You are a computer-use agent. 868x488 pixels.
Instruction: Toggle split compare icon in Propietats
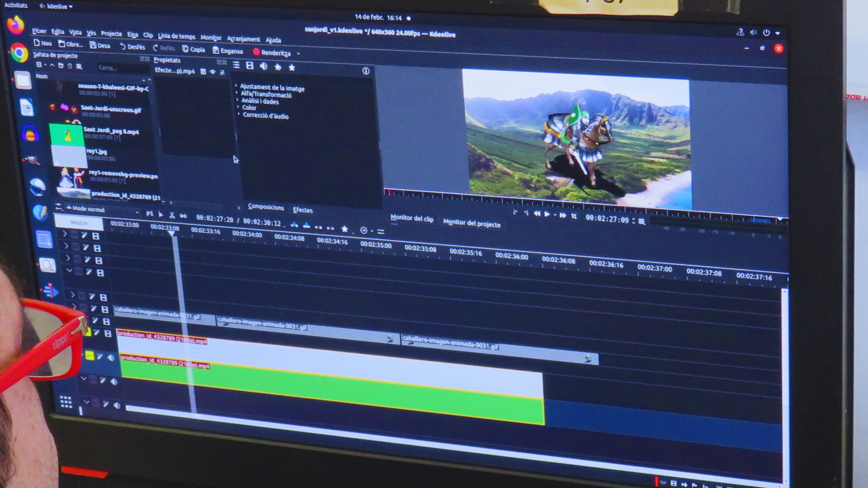(203, 71)
